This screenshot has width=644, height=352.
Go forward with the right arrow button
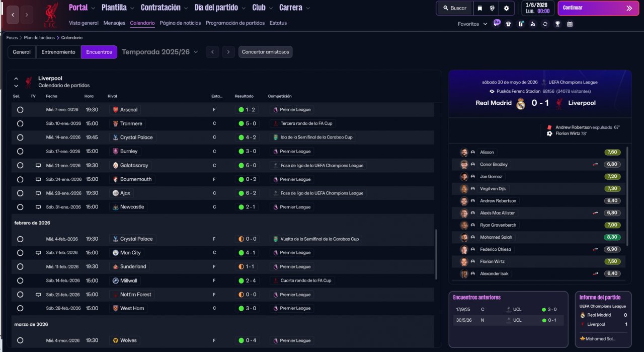pos(27,15)
